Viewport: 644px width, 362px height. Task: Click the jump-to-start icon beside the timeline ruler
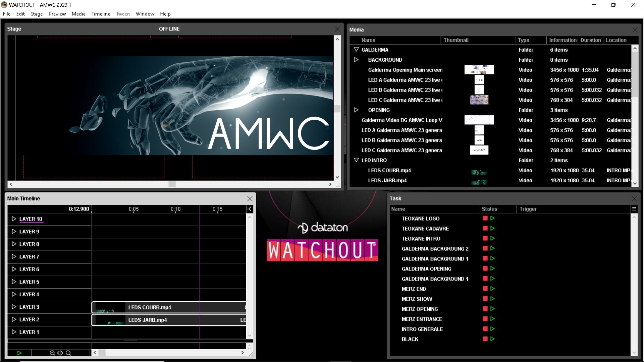point(250,209)
